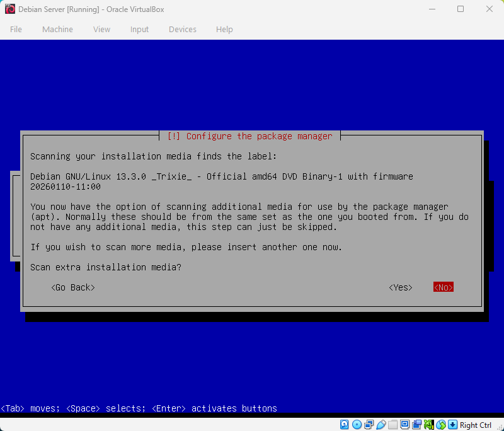Click the display status icon

pyautogui.click(x=404, y=425)
